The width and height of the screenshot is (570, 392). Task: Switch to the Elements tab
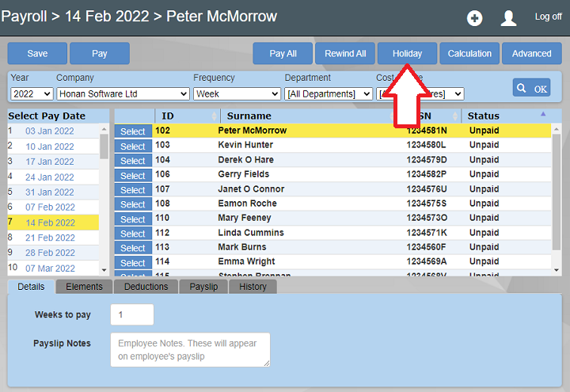click(x=84, y=287)
